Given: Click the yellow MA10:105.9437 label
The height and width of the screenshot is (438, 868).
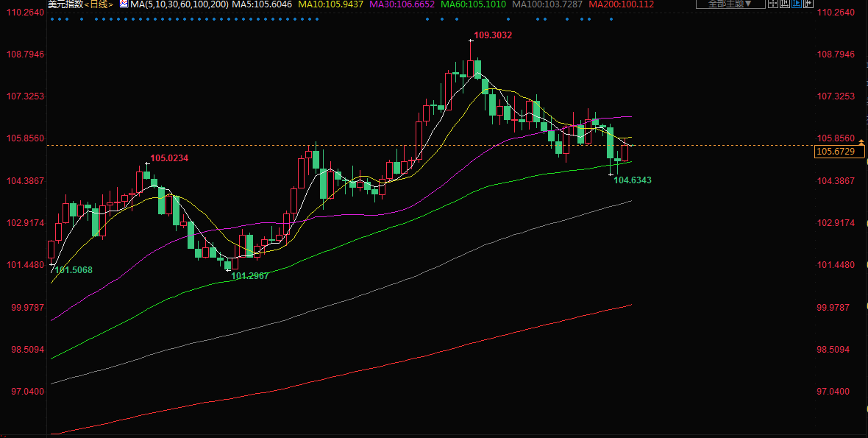Looking at the screenshot, I should 330,4.
